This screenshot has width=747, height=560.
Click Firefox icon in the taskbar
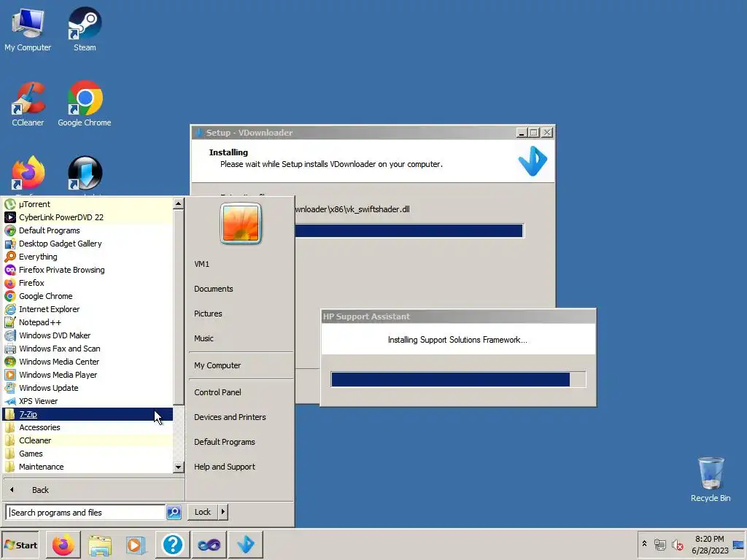63,545
